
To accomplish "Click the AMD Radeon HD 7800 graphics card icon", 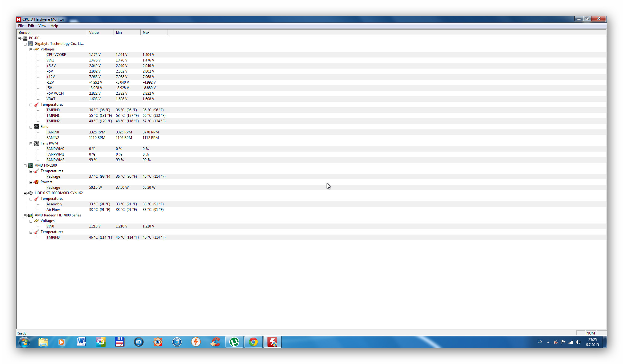I will 31,215.
